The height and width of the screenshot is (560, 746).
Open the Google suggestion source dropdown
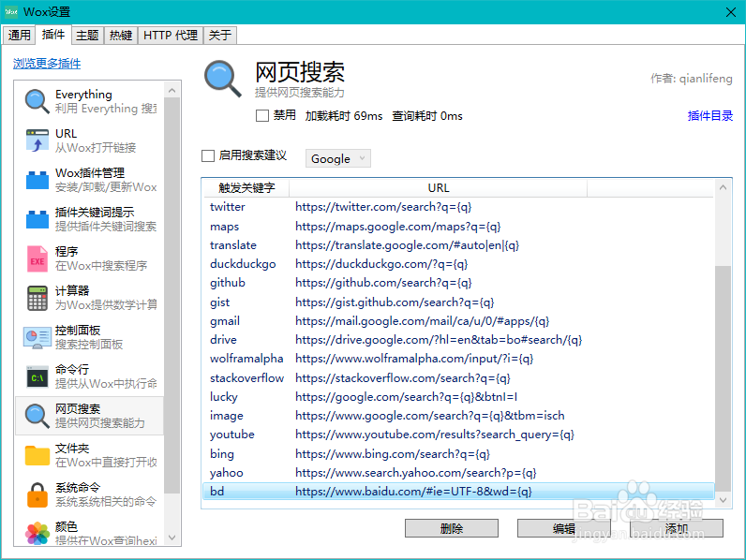tap(337, 158)
